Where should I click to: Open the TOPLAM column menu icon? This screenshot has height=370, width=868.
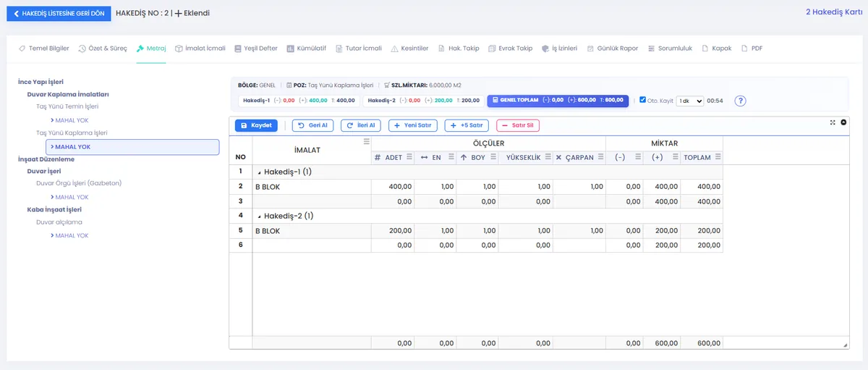coord(717,157)
